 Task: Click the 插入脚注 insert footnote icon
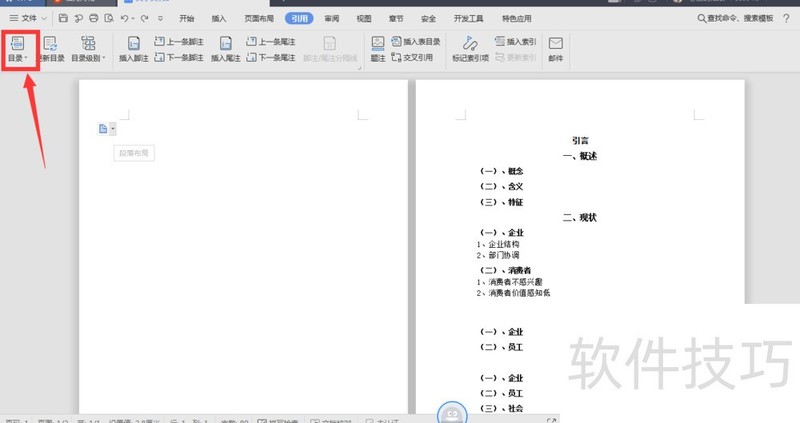(133, 43)
